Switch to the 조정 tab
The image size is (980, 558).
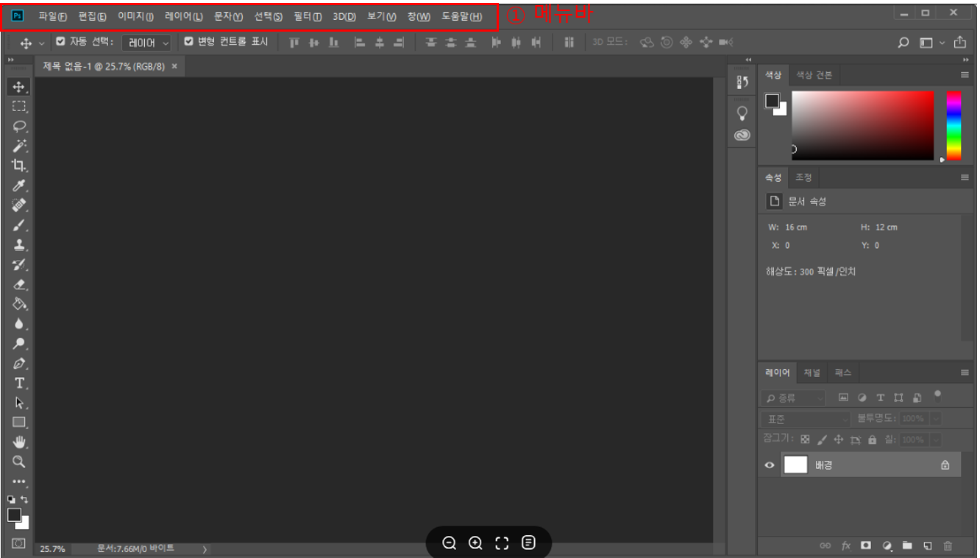click(x=803, y=177)
